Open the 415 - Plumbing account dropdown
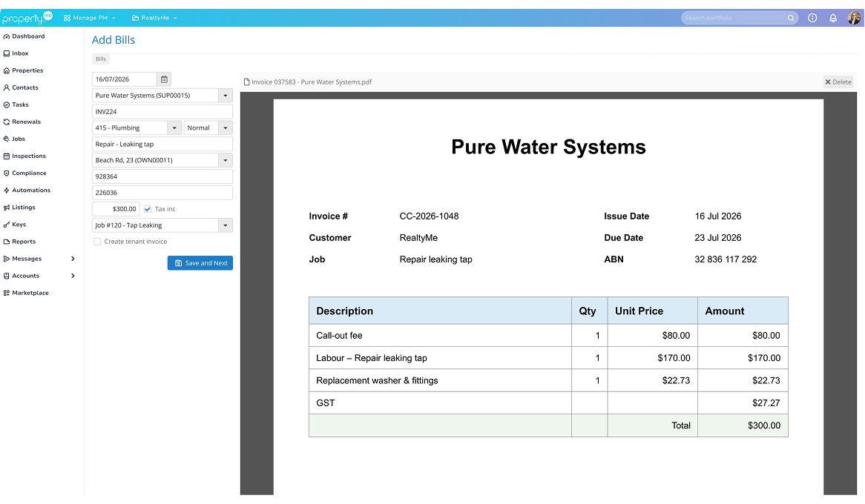The image size is (865, 504). click(174, 128)
